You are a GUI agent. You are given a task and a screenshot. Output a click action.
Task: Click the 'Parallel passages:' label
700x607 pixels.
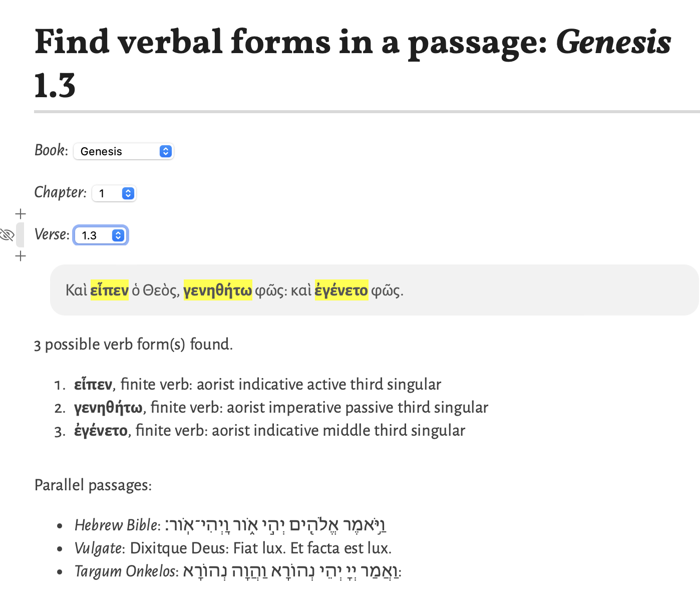click(93, 485)
